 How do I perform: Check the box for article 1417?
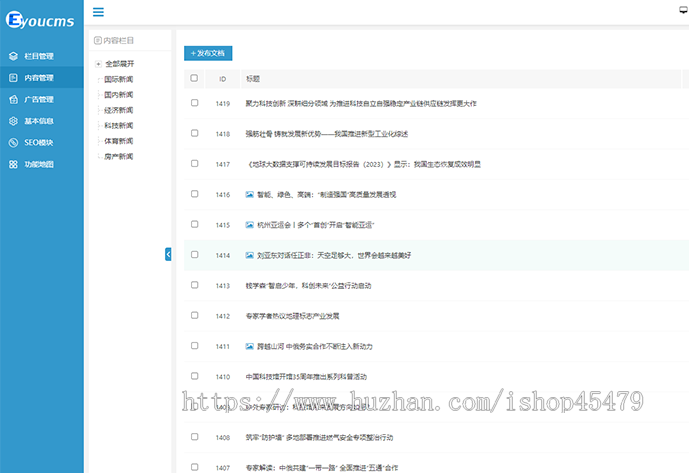coord(194,164)
